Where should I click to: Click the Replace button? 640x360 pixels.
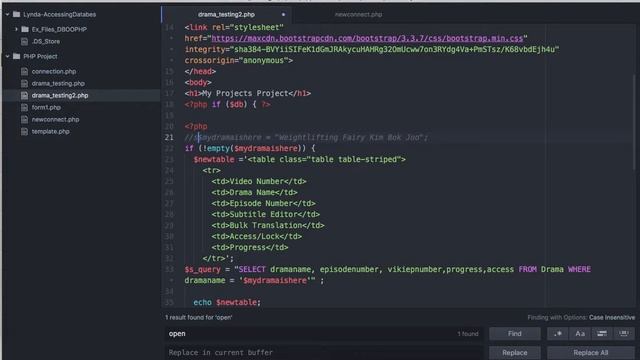[515, 353]
